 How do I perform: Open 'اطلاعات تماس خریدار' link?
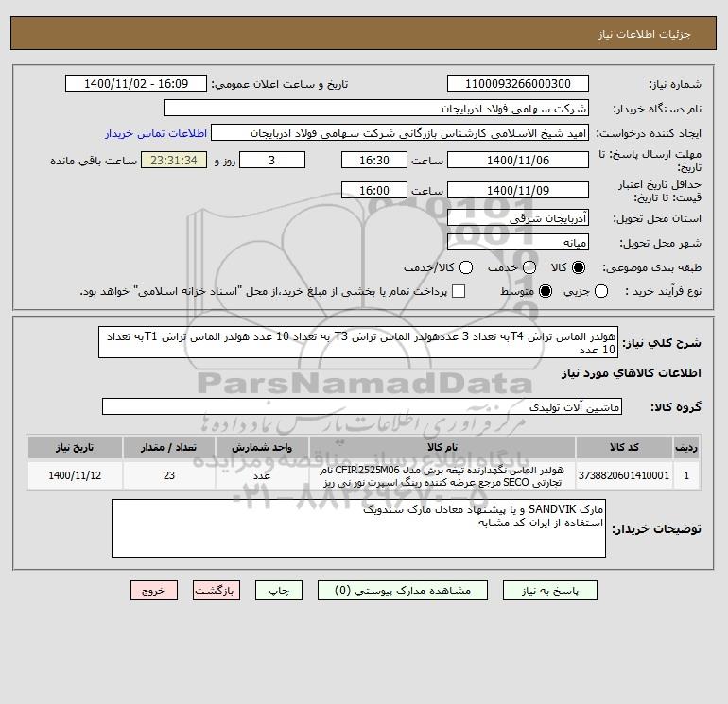click(156, 133)
